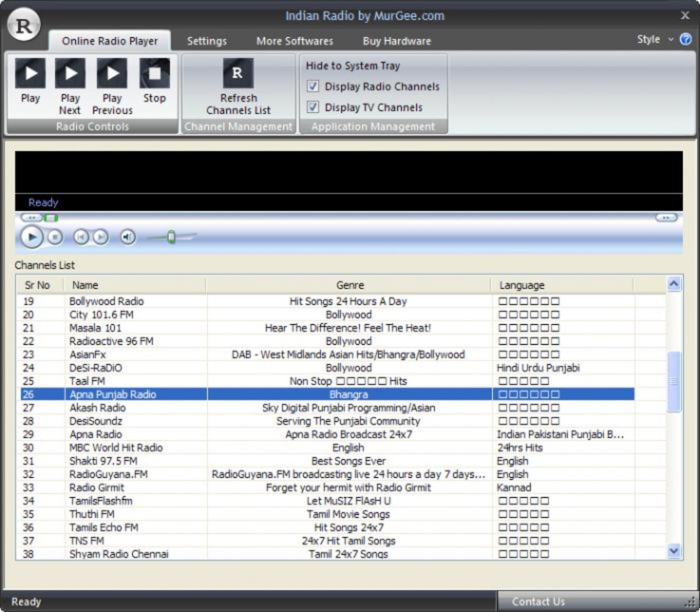Click the media player previous track button
The image size is (700, 612).
point(81,237)
